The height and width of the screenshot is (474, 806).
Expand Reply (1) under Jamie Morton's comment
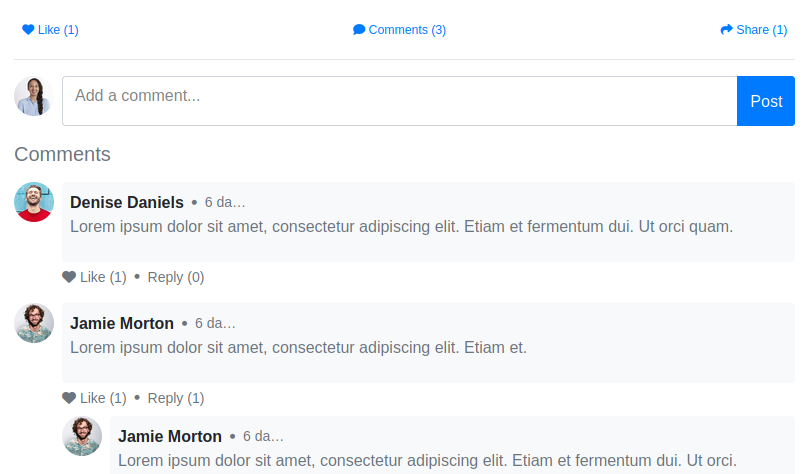point(176,398)
